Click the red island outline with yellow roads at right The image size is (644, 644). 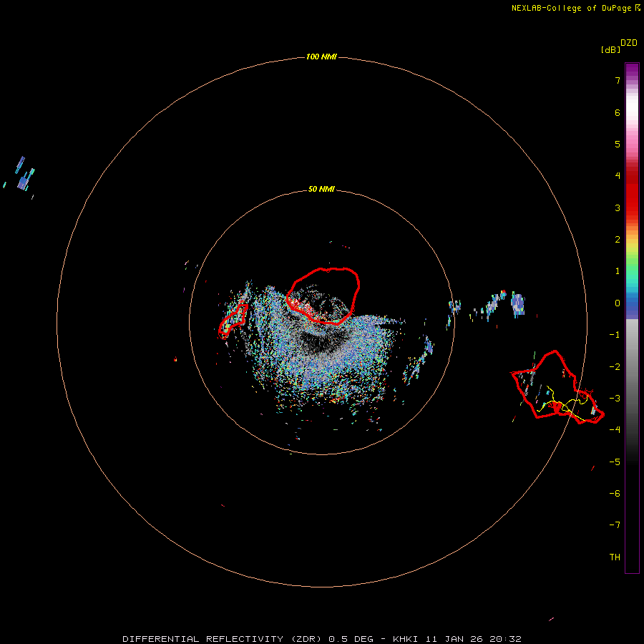point(557,387)
